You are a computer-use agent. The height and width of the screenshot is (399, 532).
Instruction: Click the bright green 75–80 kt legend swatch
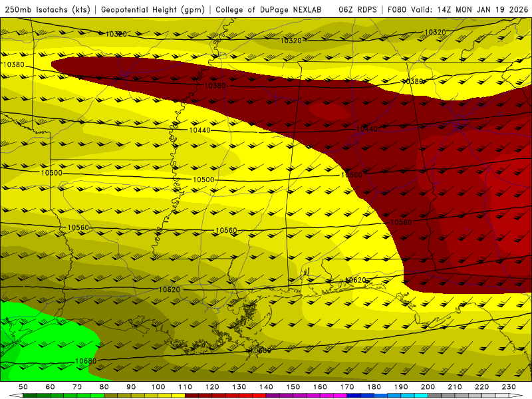(x=97, y=396)
